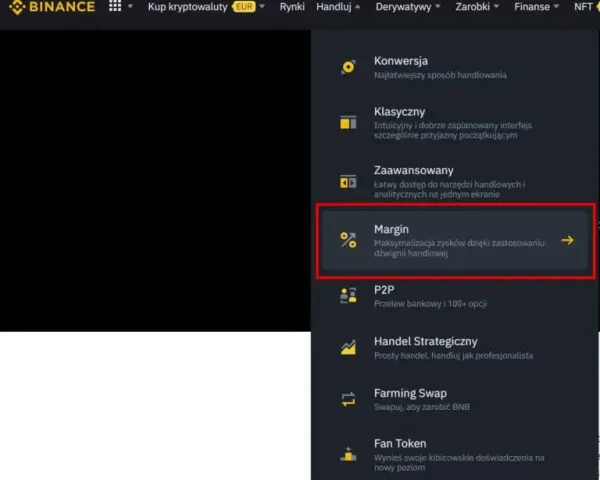The image size is (600, 480).
Task: Click the yellow arrow on Margin row
Action: coord(567,240)
